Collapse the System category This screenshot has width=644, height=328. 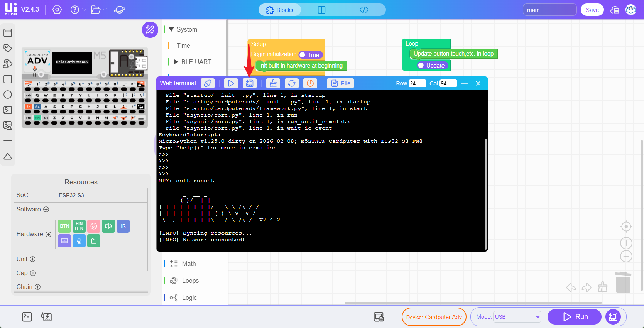click(x=171, y=29)
